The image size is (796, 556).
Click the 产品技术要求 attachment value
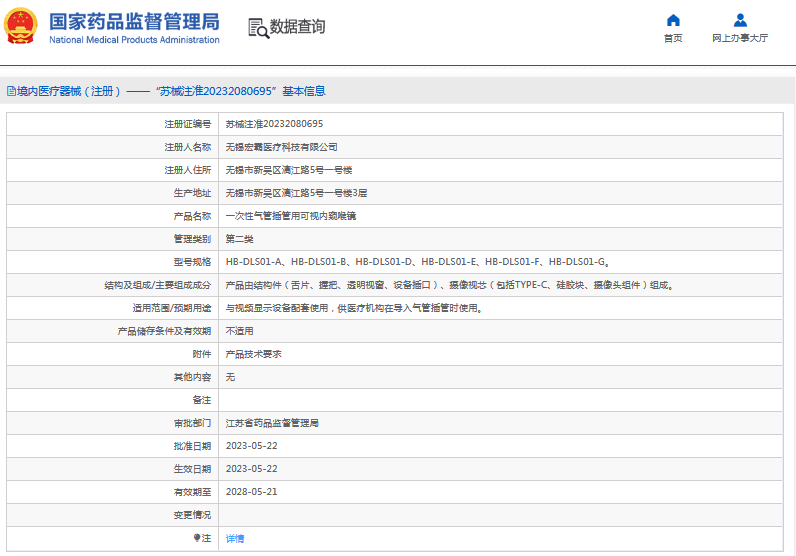coord(253,354)
